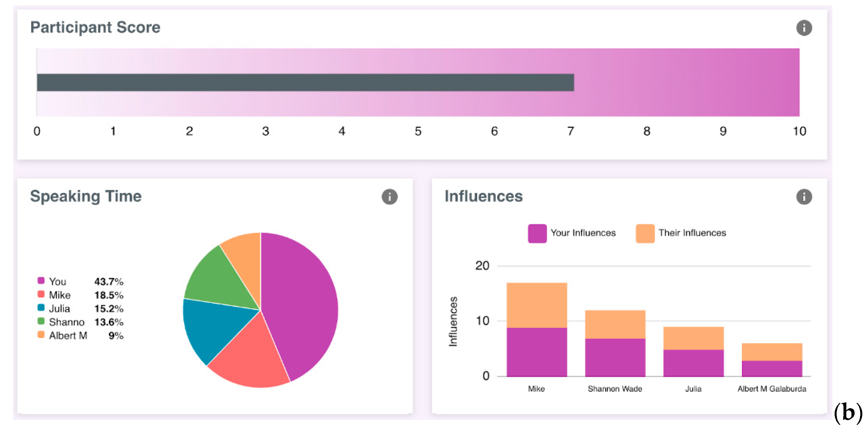The width and height of the screenshot is (868, 435).
Task: Select the Shanno legend entry
Action: pos(66,322)
